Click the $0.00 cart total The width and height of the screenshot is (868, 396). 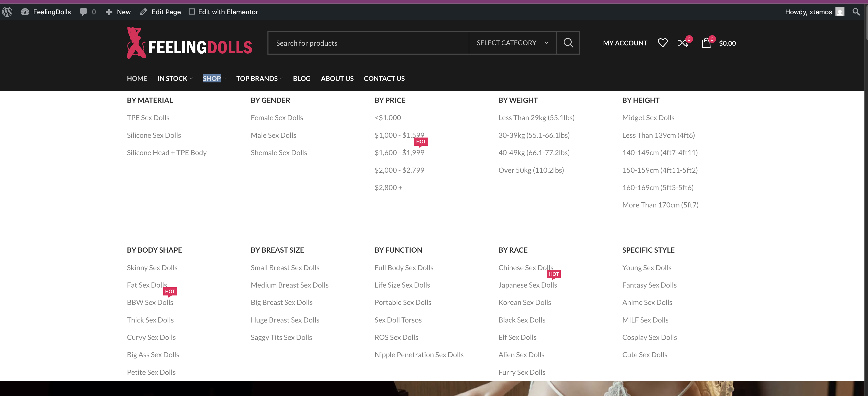727,43
